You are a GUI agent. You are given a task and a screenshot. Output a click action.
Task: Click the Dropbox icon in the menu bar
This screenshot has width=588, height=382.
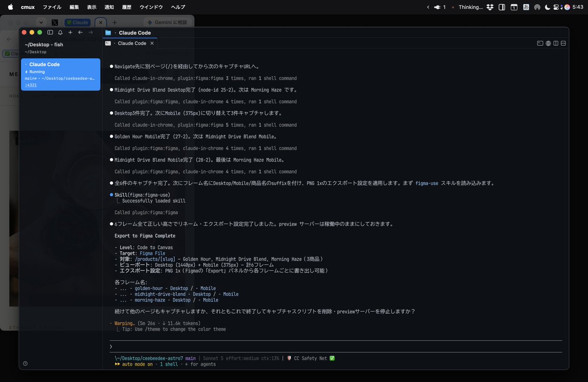pyautogui.click(x=490, y=7)
